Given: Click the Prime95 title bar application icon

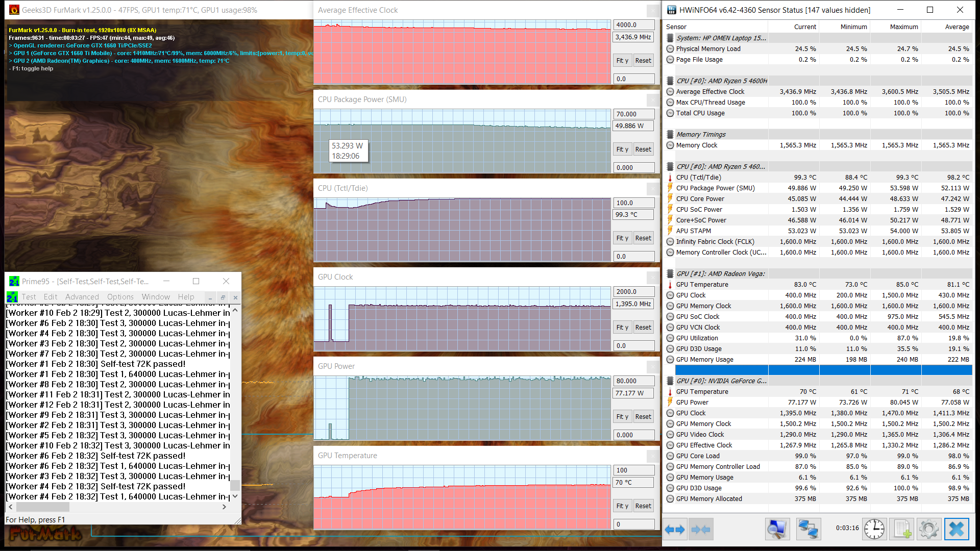Looking at the screenshot, I should coord(14,281).
